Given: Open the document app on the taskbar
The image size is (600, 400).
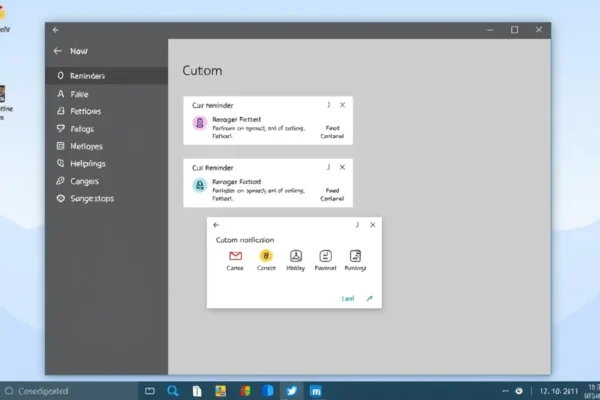Looking at the screenshot, I should tap(197, 391).
